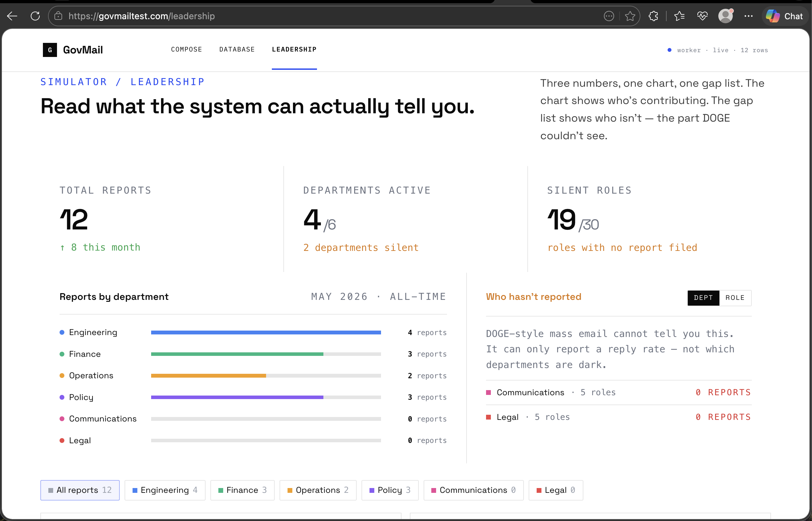Click '2 departments silent' text

pyautogui.click(x=361, y=248)
